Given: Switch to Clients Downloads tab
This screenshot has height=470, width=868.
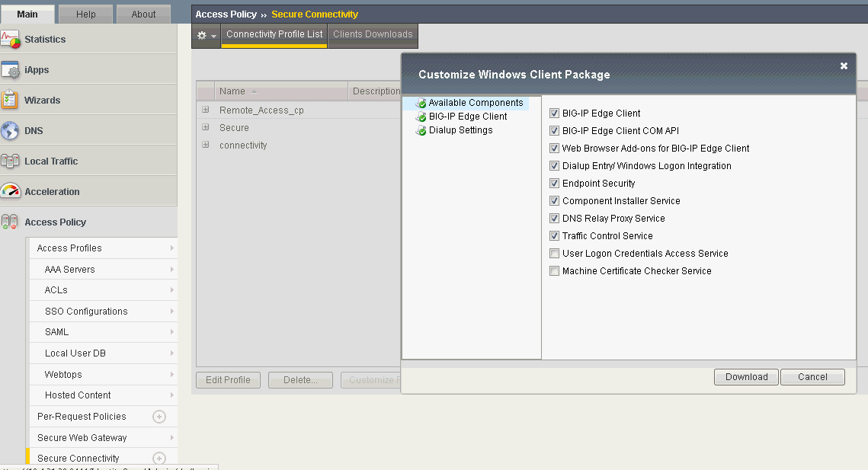Looking at the screenshot, I should click(x=373, y=34).
